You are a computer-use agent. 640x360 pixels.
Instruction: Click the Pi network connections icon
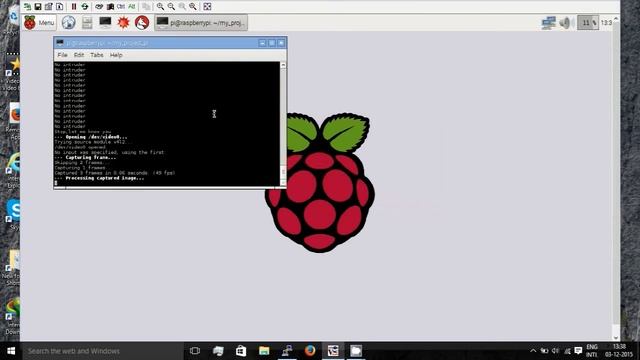click(549, 23)
